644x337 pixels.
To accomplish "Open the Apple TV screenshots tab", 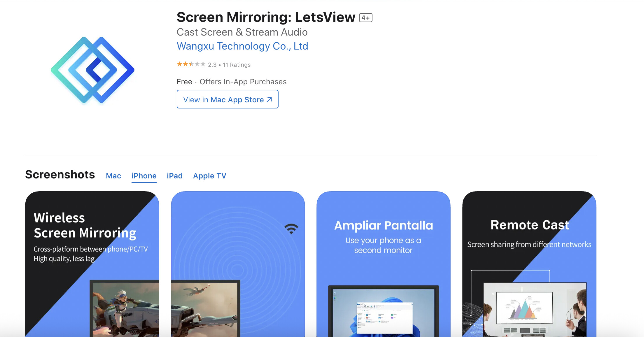I will (210, 176).
